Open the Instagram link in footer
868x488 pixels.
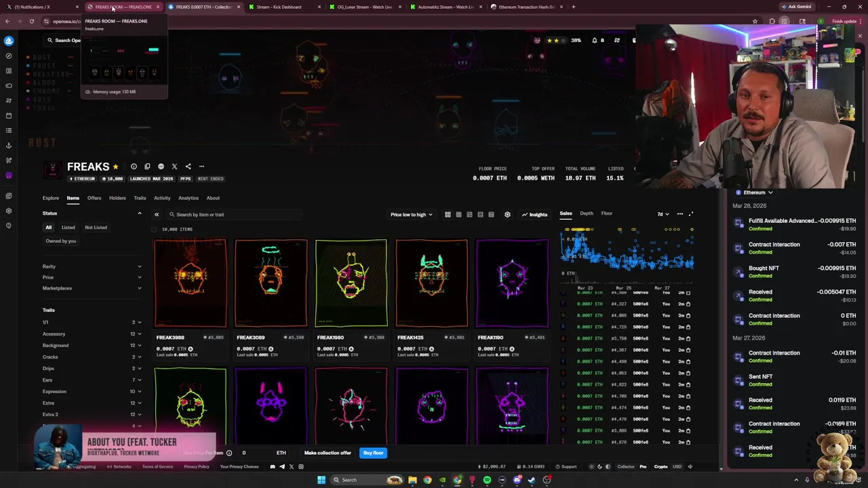(301, 466)
